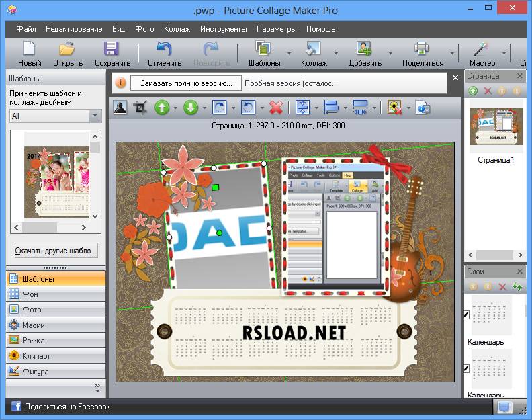Open the Параметры menu
The height and width of the screenshot is (420, 532).
277,29
